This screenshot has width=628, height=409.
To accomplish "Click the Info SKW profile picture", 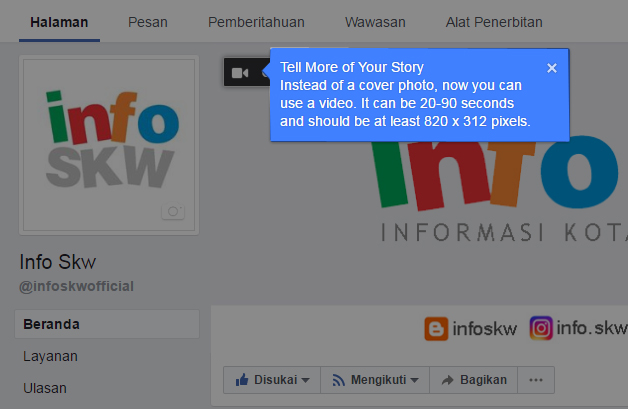I will (109, 145).
